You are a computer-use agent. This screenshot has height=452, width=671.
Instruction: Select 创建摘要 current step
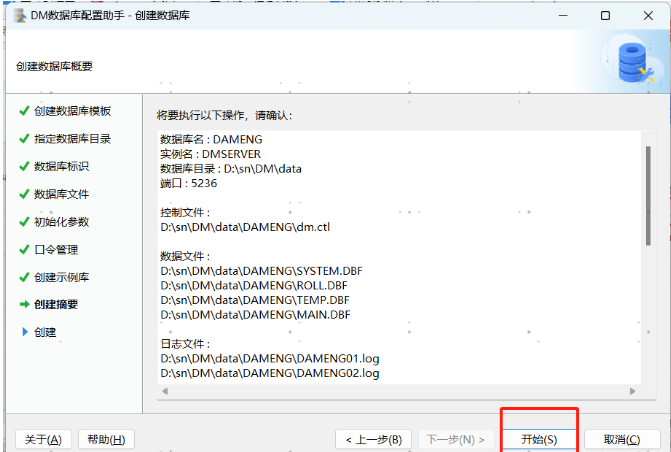click(56, 304)
